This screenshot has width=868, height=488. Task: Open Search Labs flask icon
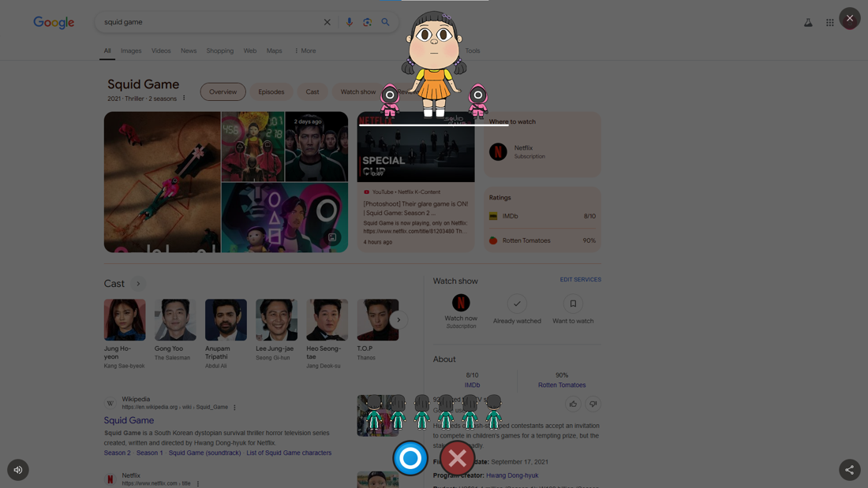(x=808, y=23)
